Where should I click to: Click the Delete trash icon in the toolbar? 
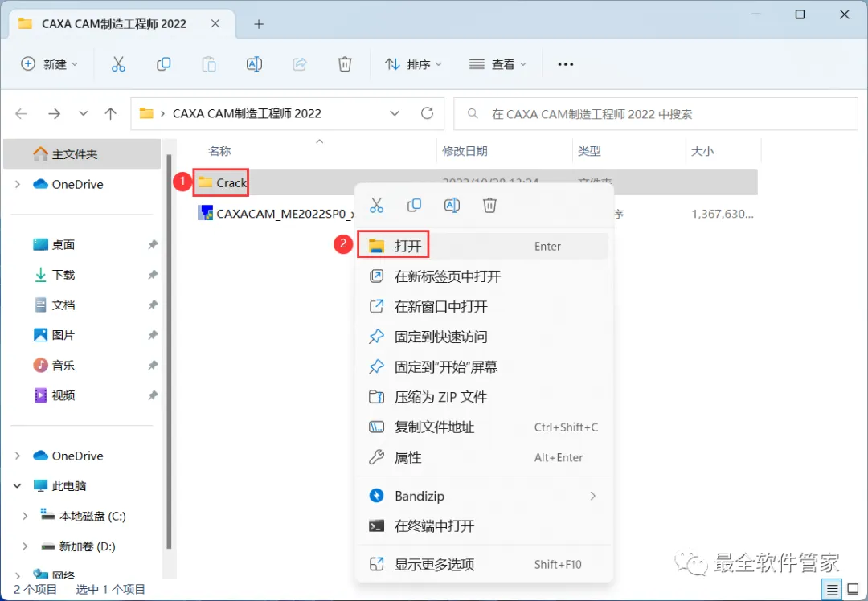[345, 64]
